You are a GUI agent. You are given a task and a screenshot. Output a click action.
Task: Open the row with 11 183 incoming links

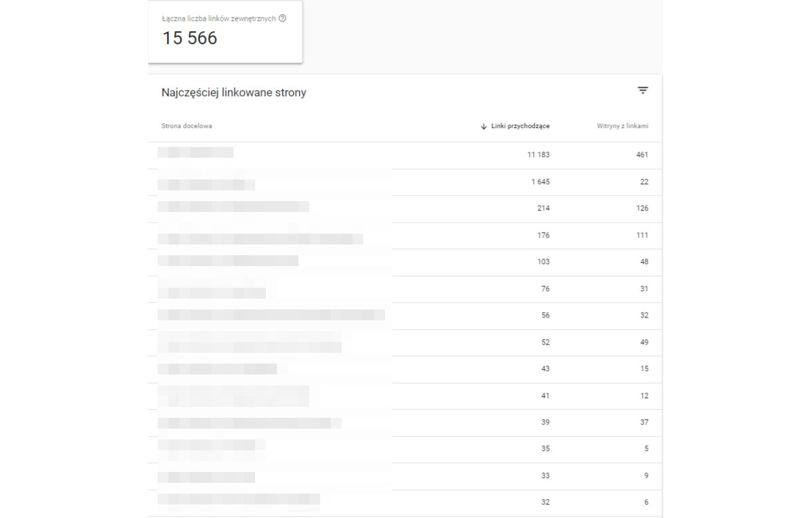pyautogui.click(x=405, y=155)
